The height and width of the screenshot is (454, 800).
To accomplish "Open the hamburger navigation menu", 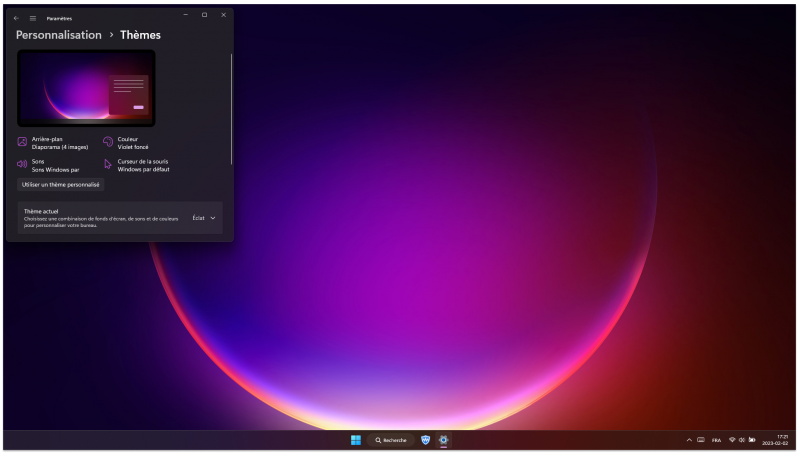I will pyautogui.click(x=32, y=18).
